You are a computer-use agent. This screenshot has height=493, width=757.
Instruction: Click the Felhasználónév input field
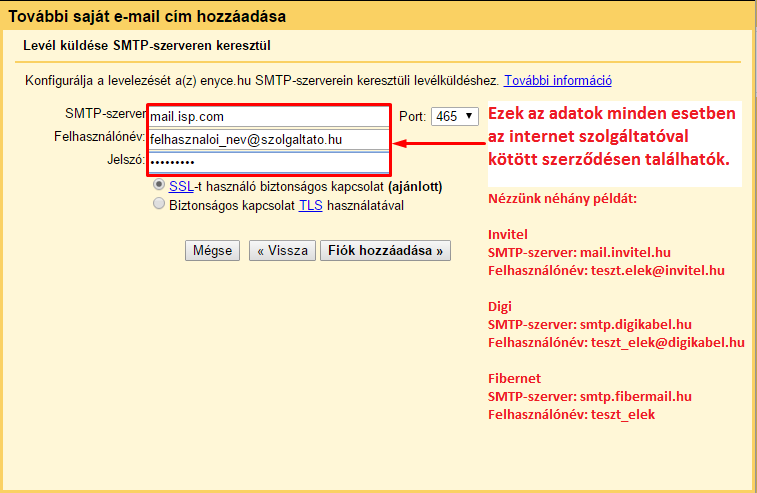tap(268, 140)
